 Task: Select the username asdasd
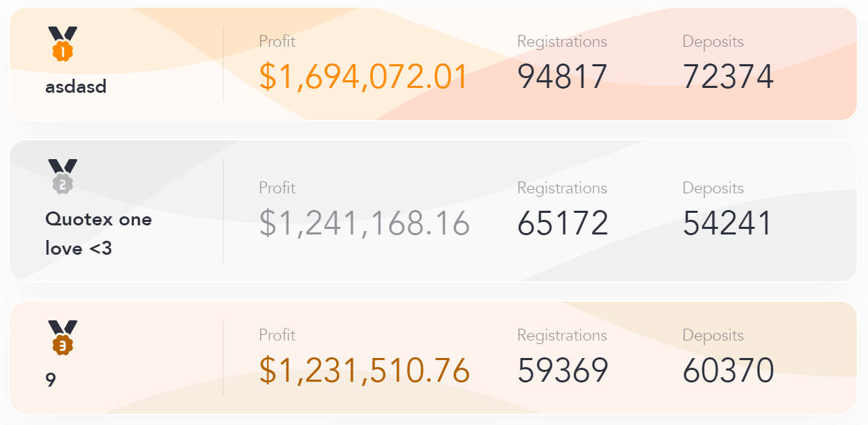(76, 87)
